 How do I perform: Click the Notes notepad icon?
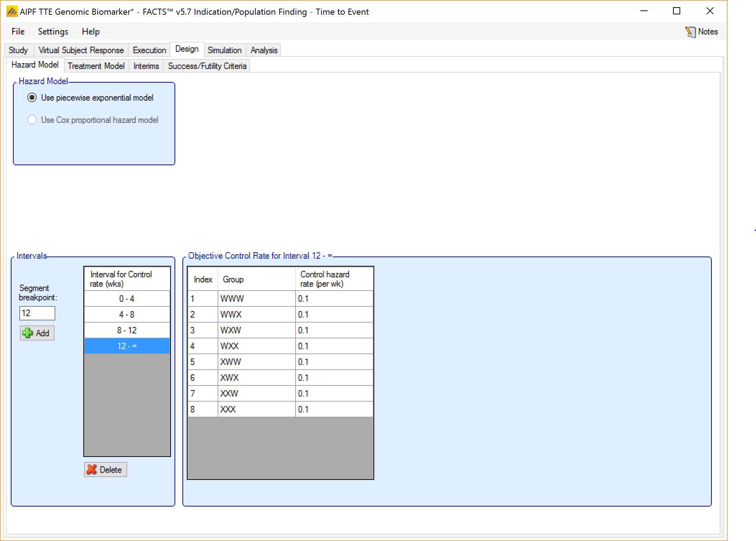[690, 32]
